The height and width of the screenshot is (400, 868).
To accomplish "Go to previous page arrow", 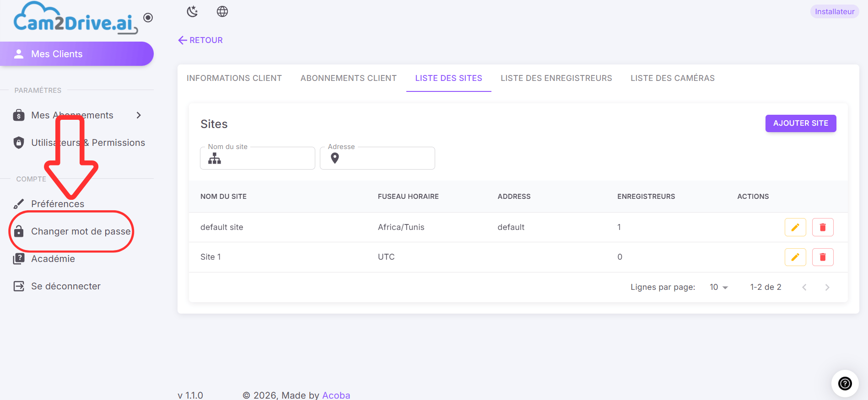I will [x=804, y=287].
